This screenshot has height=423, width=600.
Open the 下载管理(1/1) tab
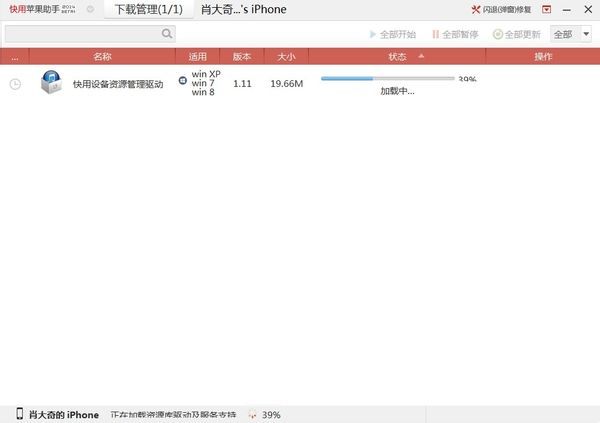[x=149, y=9]
